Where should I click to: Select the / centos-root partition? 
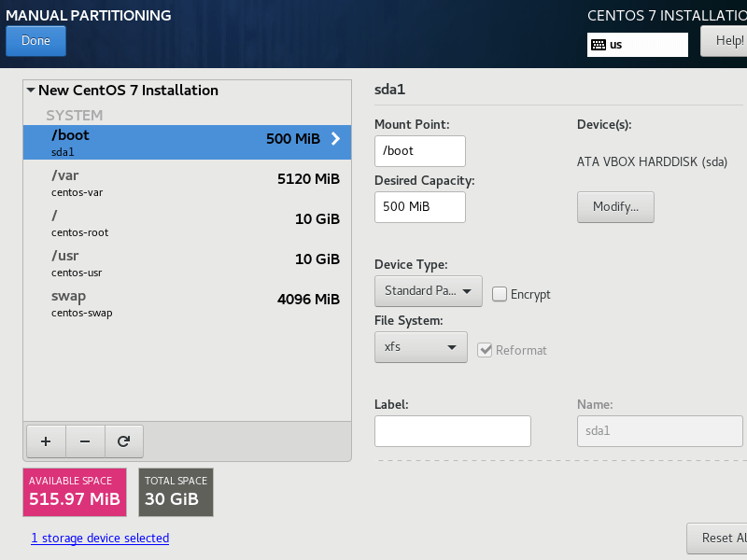[x=187, y=222]
